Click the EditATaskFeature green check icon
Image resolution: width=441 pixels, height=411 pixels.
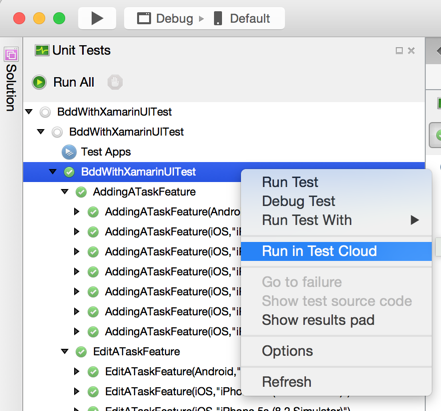[81, 352]
